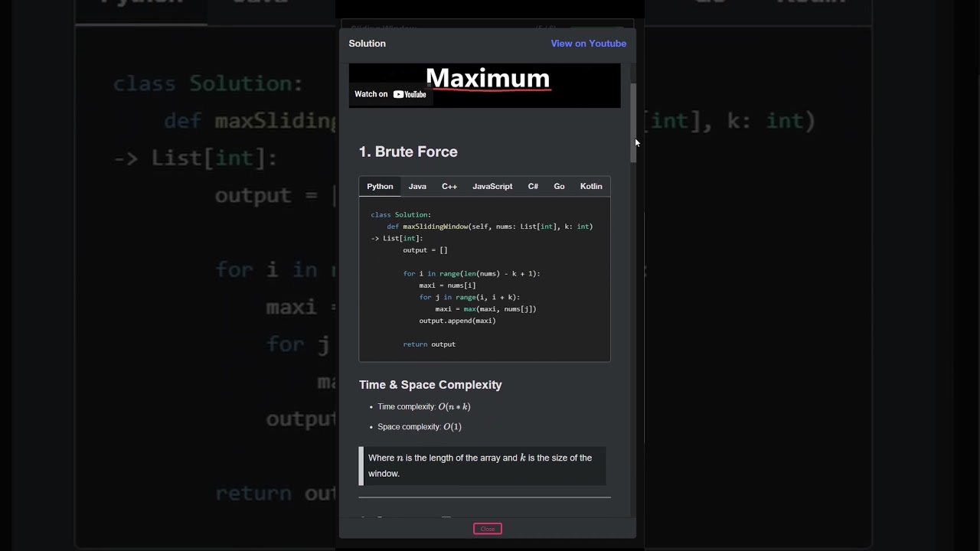Select the Python language tab
The width and height of the screenshot is (980, 551).
coord(380,186)
